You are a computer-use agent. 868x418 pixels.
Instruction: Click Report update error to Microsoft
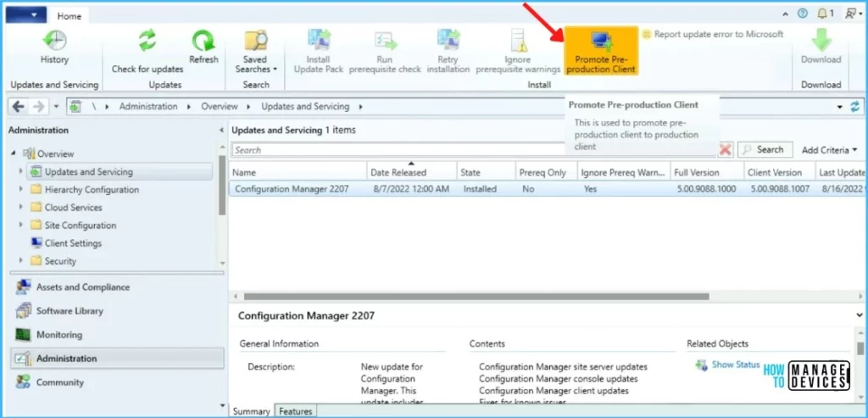713,34
